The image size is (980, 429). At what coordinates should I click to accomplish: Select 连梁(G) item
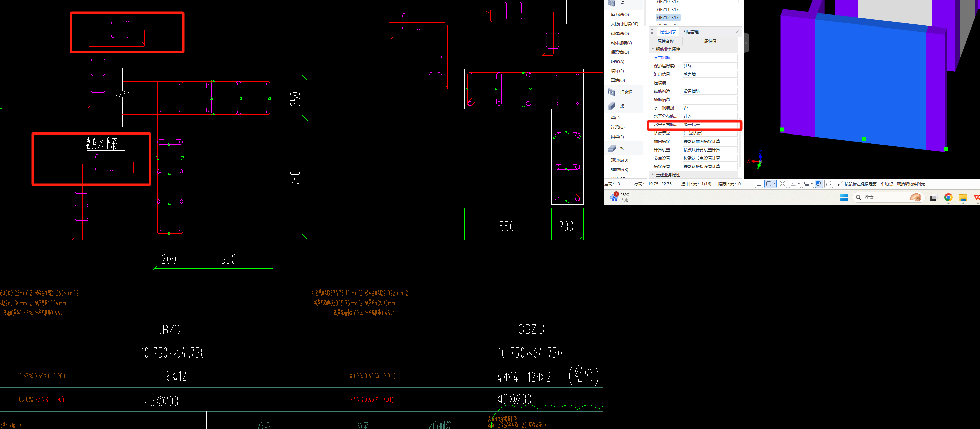coord(617,127)
